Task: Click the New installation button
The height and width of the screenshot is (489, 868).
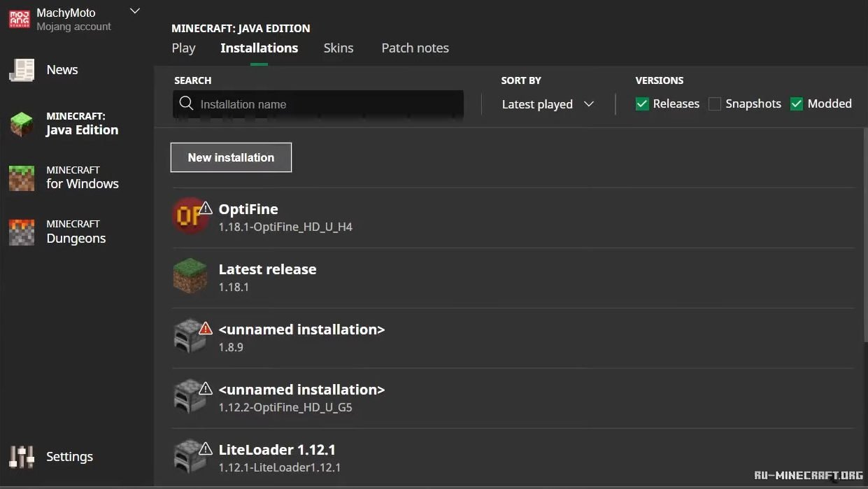Action: [x=231, y=157]
